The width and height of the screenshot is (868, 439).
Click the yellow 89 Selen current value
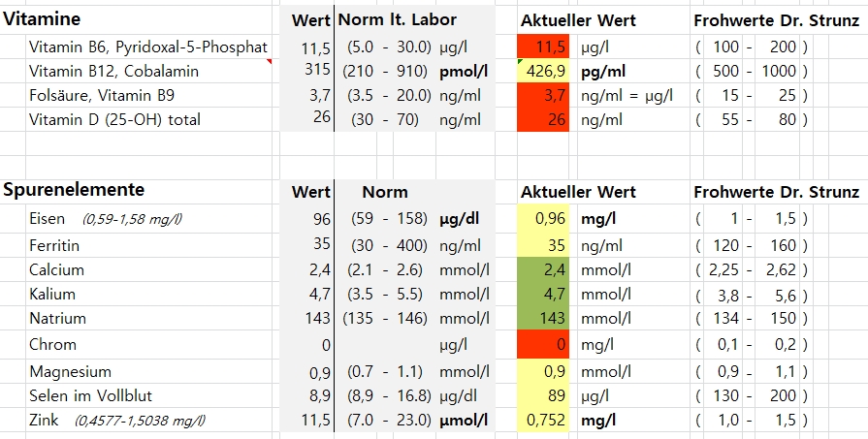547,395
